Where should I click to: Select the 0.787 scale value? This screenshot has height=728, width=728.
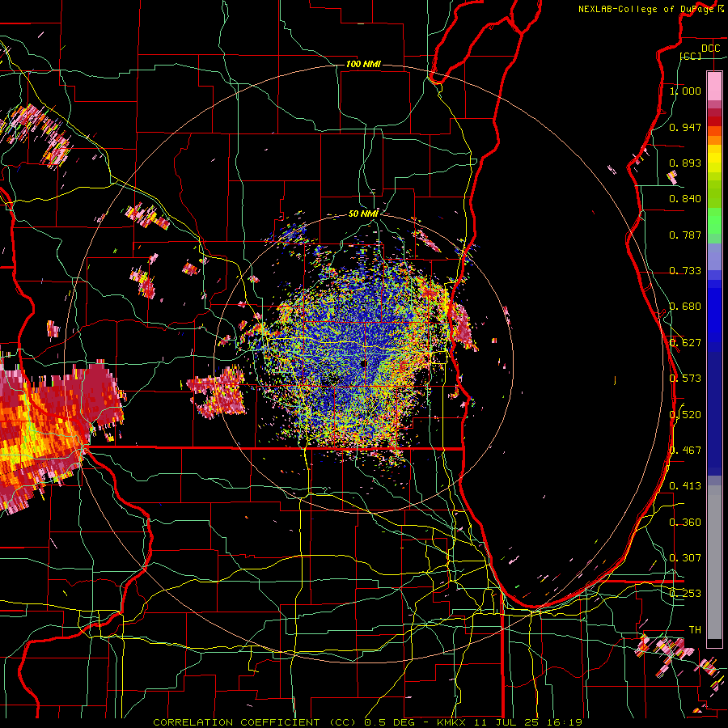685,235
